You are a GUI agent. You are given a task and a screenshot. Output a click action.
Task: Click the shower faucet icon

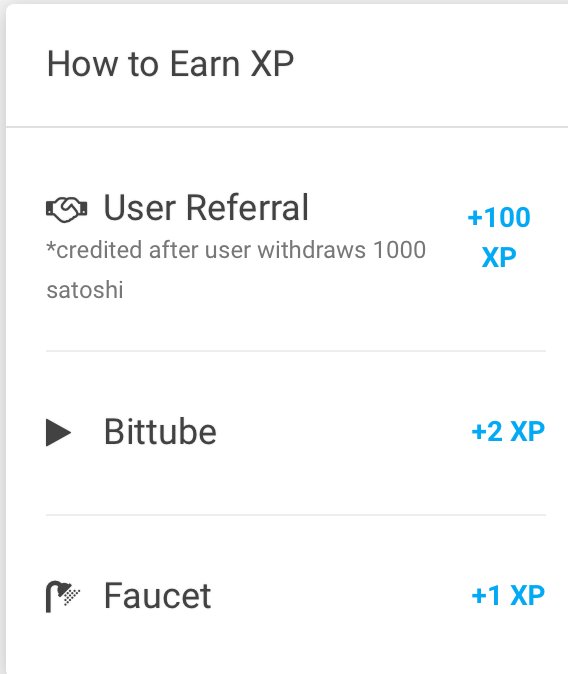(63, 596)
